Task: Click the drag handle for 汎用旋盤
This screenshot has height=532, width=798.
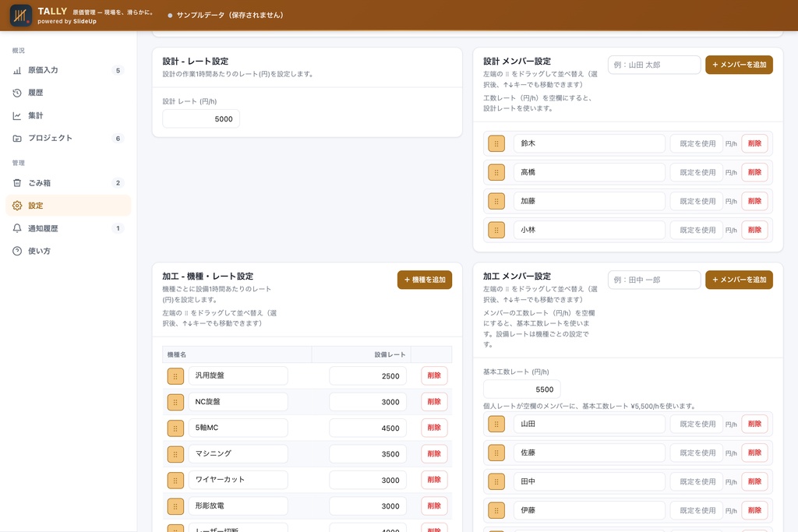Action: pyautogui.click(x=175, y=376)
